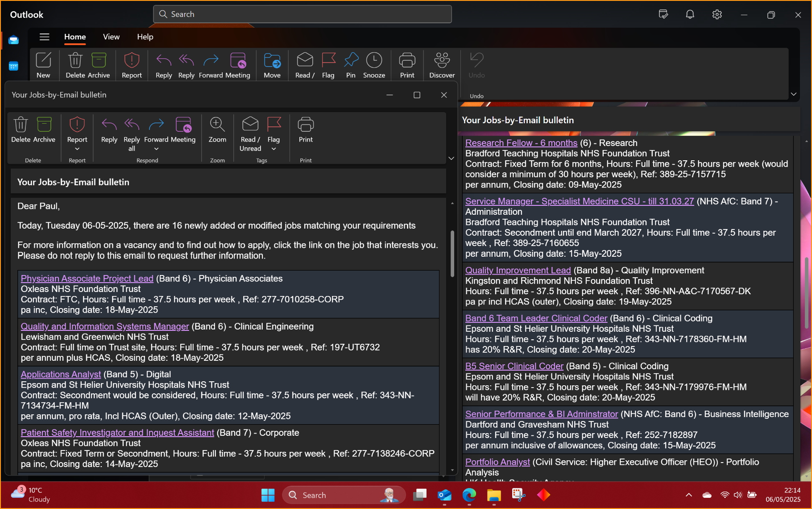Click Read/Unread envelope in main ribbon
This screenshot has width=812, height=509.
[305, 65]
